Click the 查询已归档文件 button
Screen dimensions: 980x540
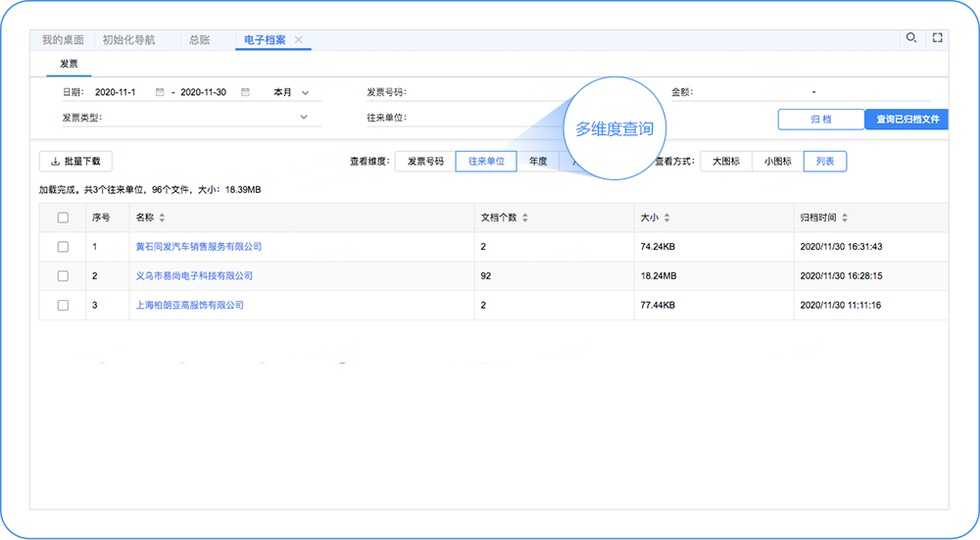pyautogui.click(x=906, y=120)
